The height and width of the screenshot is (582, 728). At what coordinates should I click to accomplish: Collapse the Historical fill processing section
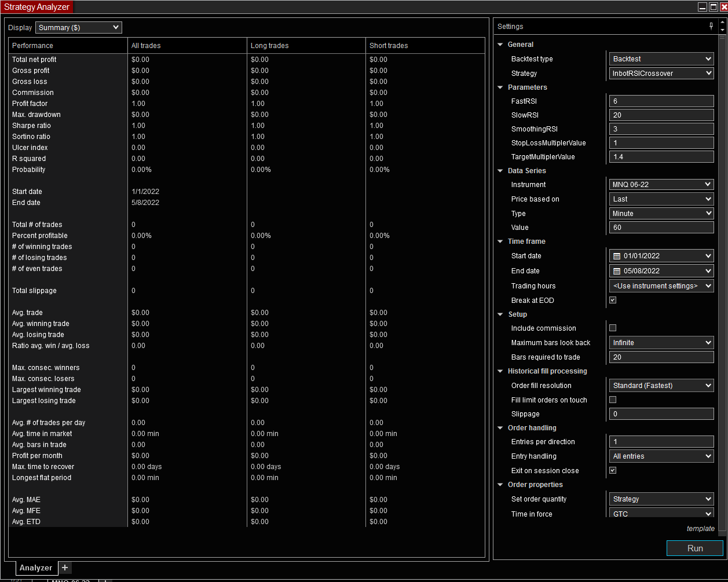click(x=500, y=371)
